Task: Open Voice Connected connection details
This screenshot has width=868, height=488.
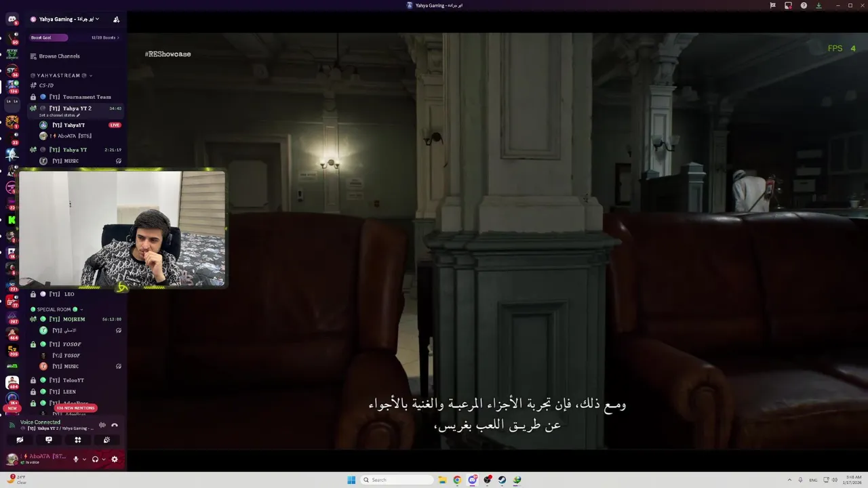Action: [x=41, y=422]
